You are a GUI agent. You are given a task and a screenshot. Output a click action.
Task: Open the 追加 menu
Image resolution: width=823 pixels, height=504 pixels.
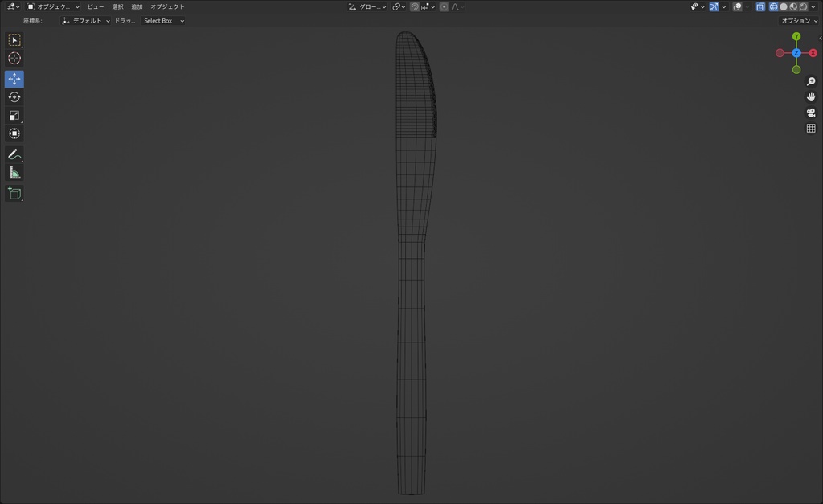point(137,6)
